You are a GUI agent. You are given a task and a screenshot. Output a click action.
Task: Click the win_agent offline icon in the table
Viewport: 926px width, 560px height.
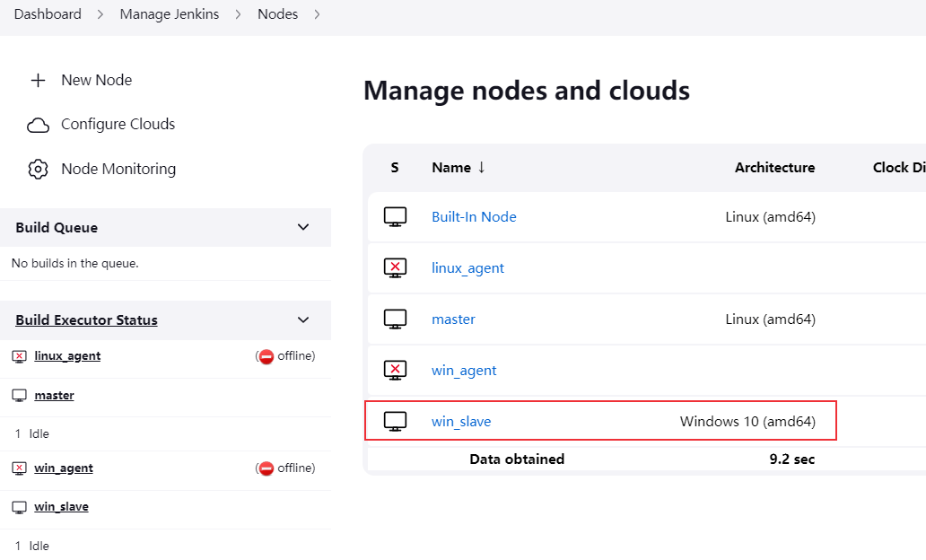click(x=395, y=370)
